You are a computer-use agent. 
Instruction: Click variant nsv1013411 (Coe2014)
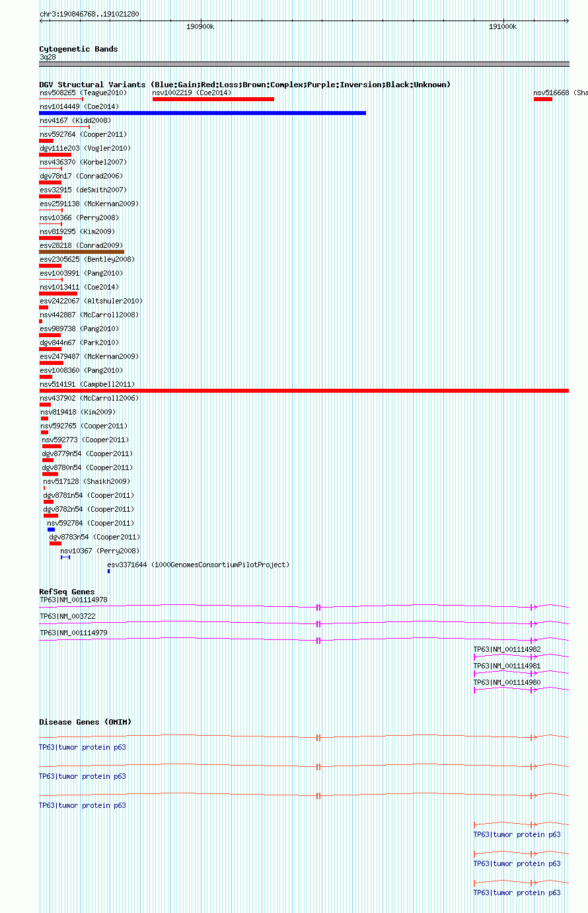click(79, 287)
